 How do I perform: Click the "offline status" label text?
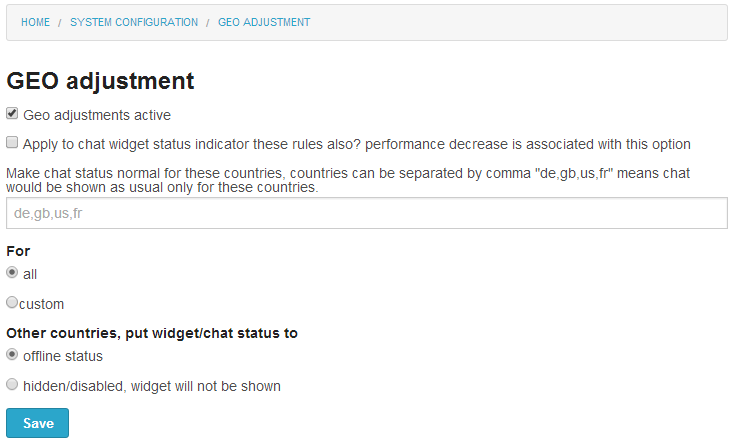(63, 356)
